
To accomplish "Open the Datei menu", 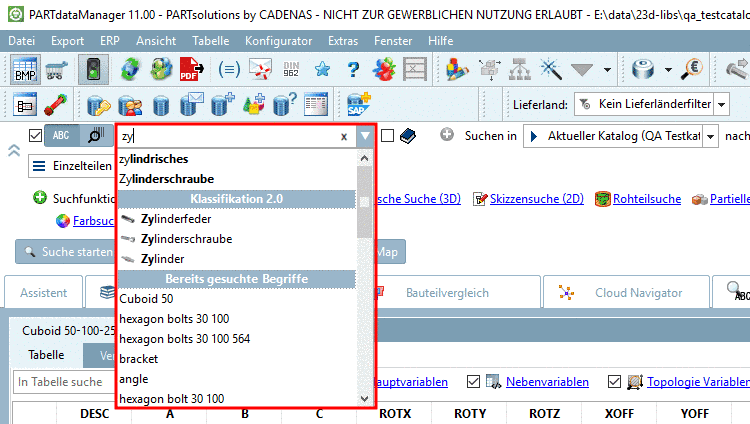I will tap(22, 41).
